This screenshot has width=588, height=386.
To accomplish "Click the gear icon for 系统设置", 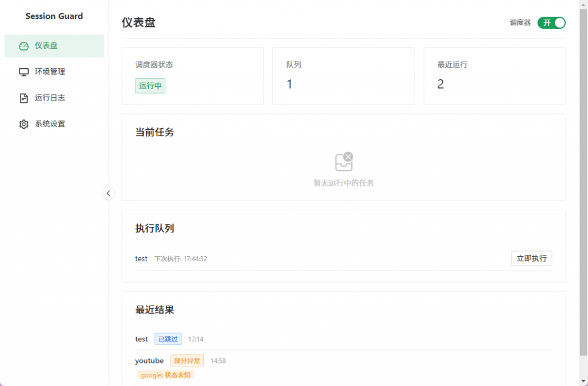I will [24, 124].
